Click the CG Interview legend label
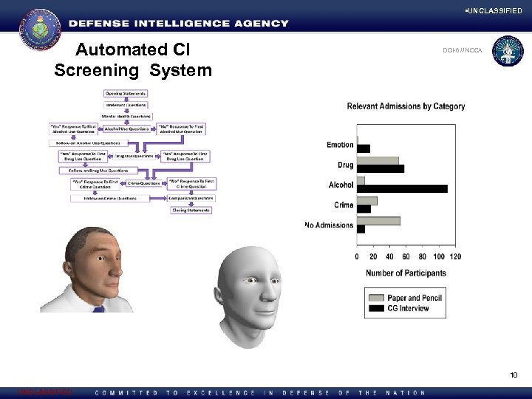This screenshot has height=399, width=532. (408, 308)
